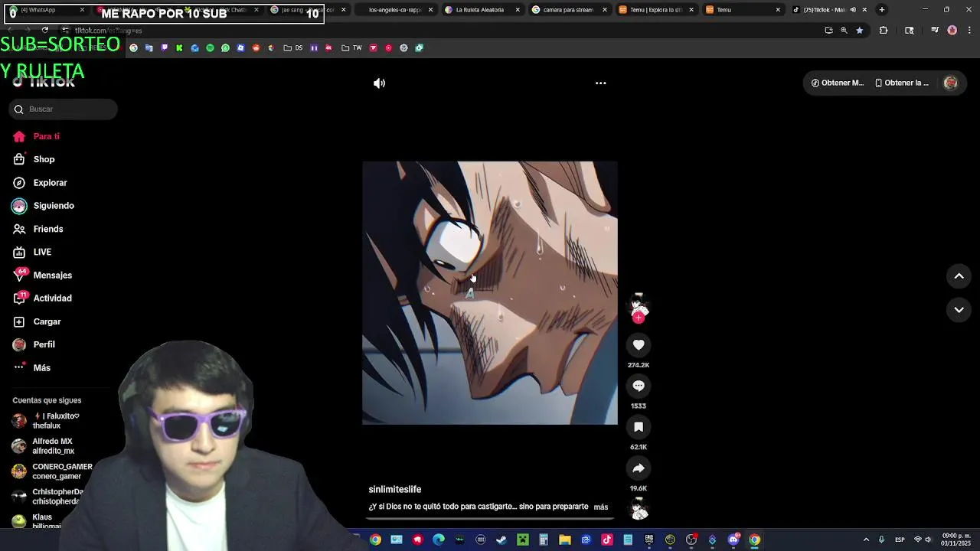
Task: Show hidden system tray icons chevron
Action: [x=866, y=540]
